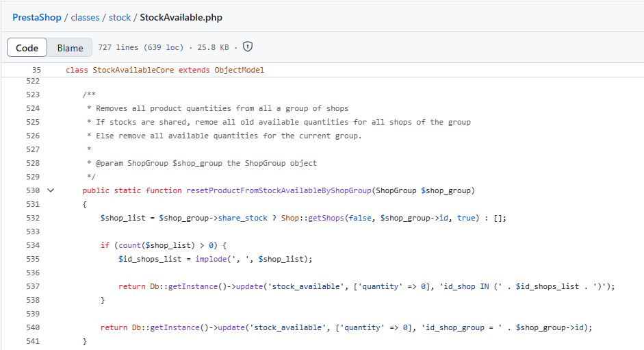Select the Code view tab
This screenshot has width=644, height=350.
27,48
